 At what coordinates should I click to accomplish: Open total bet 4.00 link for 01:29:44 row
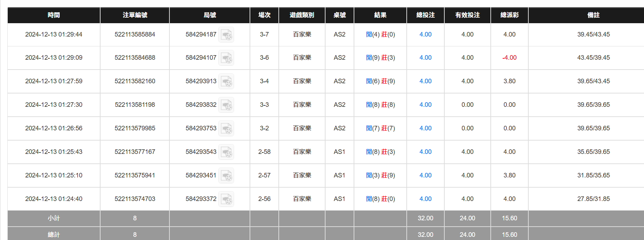point(425,34)
